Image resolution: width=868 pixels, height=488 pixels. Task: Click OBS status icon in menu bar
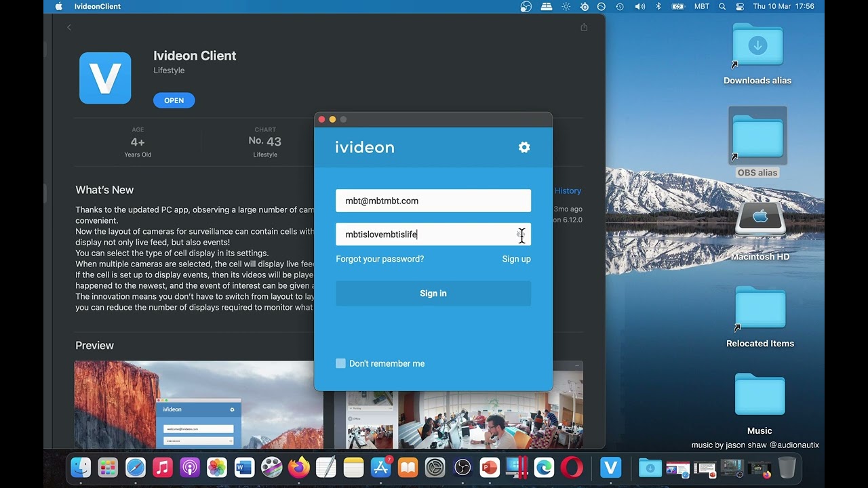coord(526,6)
